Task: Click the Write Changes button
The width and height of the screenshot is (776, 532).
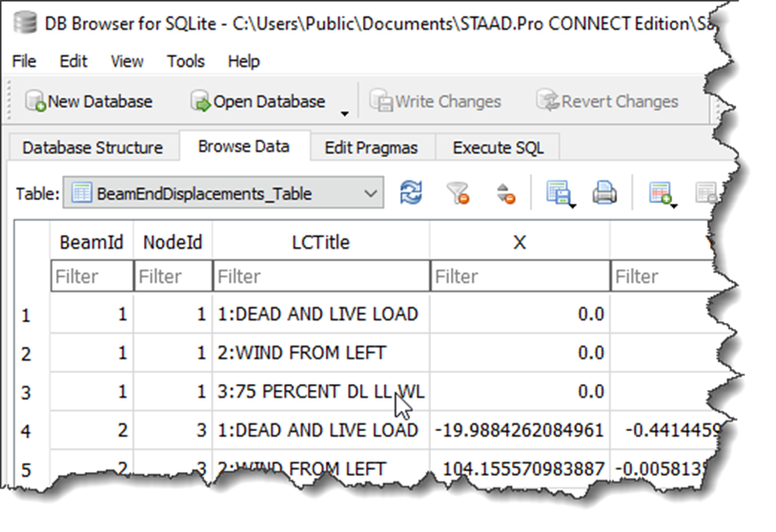Action: pos(435,101)
